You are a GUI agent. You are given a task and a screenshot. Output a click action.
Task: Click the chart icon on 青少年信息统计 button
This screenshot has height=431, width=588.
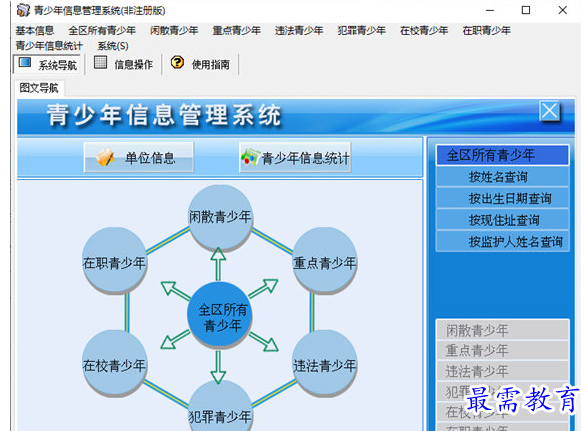250,157
